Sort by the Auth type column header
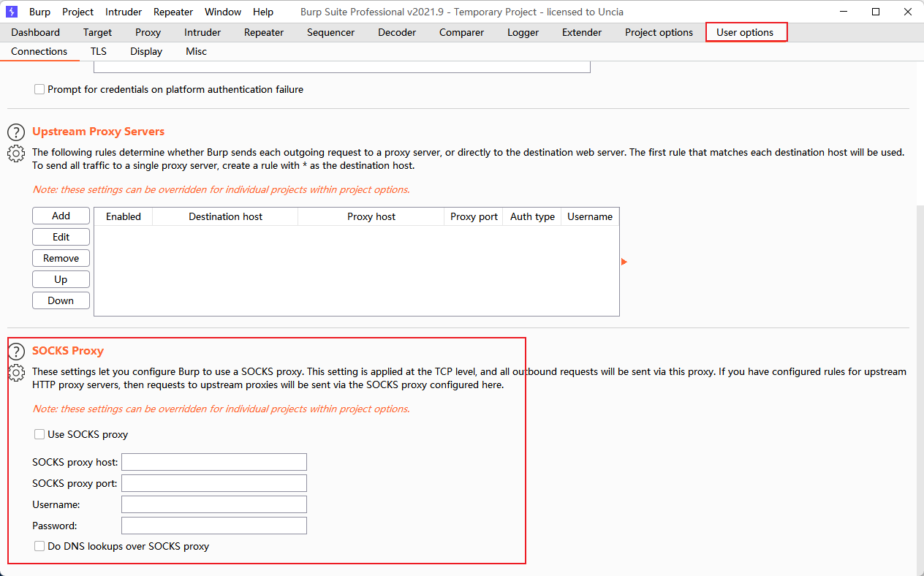The width and height of the screenshot is (924, 576). 532,216
